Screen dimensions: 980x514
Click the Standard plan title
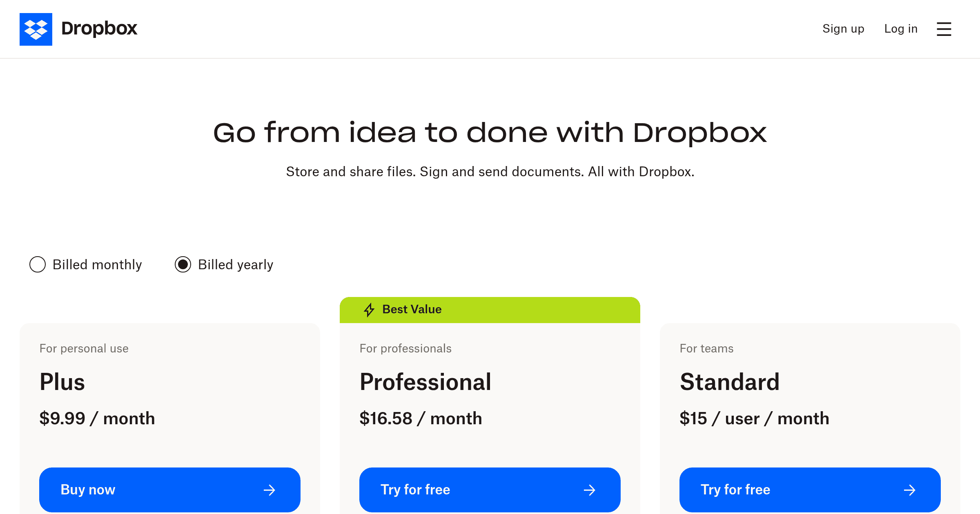click(730, 382)
